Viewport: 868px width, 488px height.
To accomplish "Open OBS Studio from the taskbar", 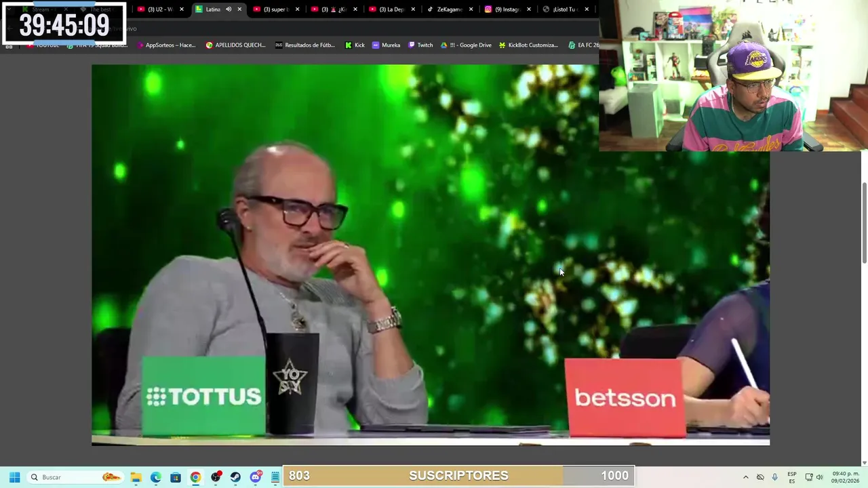I will [216, 477].
